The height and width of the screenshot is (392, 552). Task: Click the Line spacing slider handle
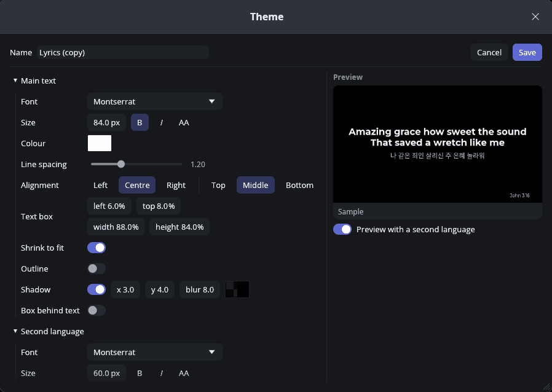121,164
